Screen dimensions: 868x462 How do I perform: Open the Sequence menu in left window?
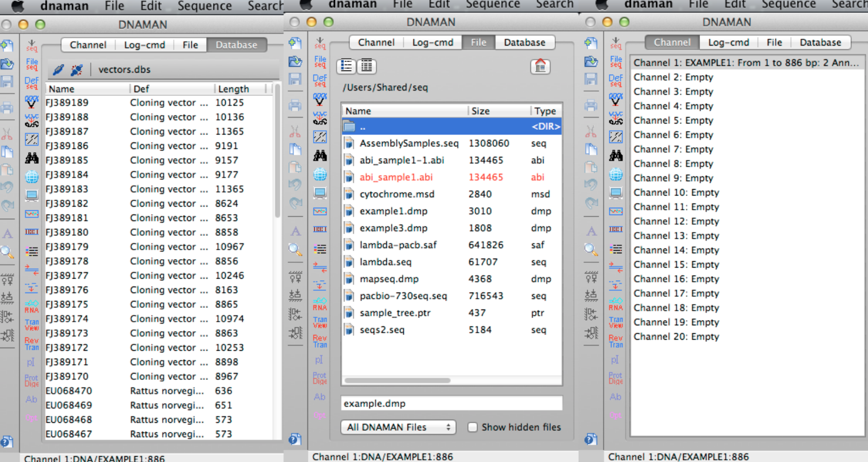pos(205,6)
